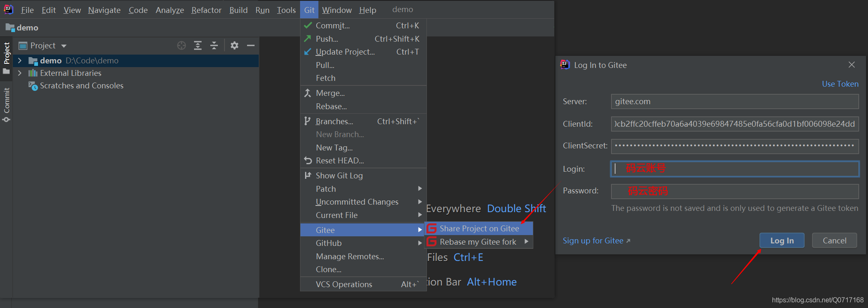The height and width of the screenshot is (308, 868).
Task: Click the Reset HEAD undo icon
Action: pos(308,160)
